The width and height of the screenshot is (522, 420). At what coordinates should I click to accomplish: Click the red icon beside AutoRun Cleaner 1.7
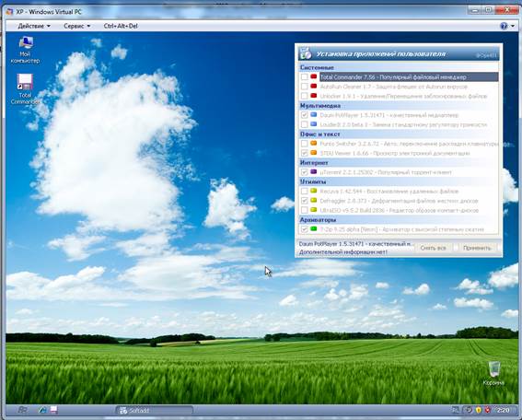point(313,87)
